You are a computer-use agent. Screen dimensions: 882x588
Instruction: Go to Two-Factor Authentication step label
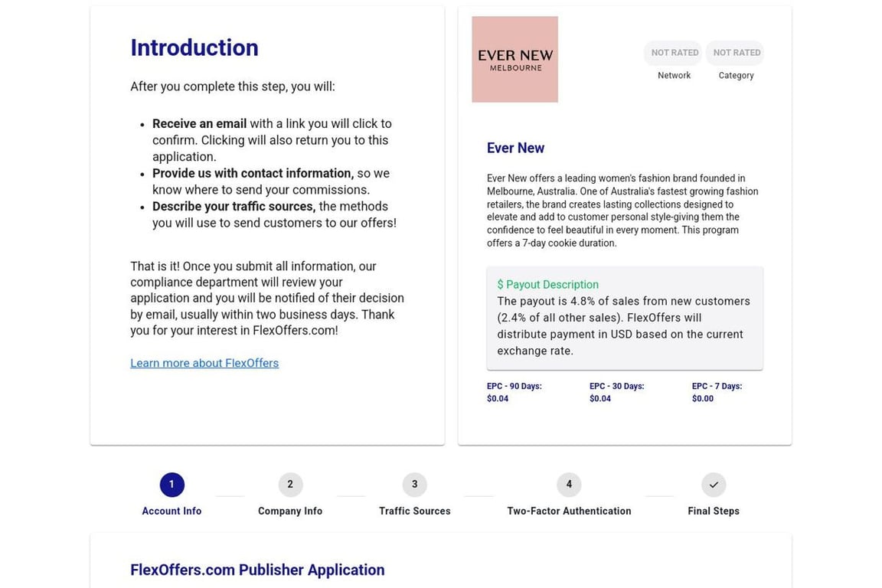point(569,511)
